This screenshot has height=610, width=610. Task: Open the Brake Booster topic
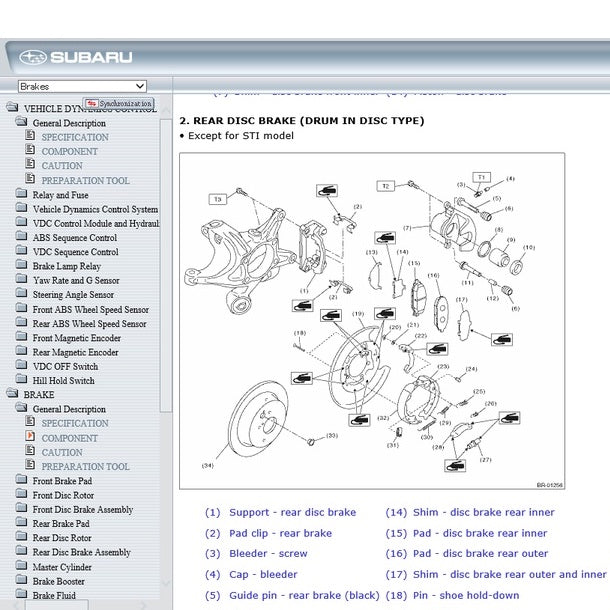(58, 581)
